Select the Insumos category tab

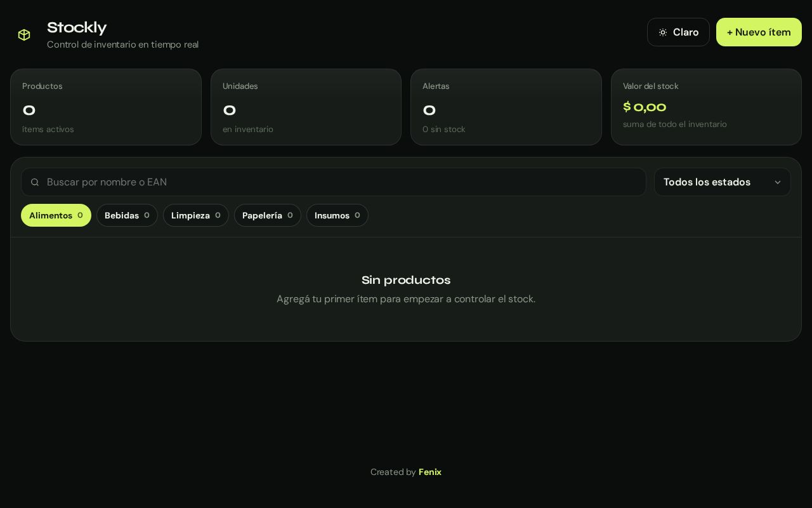337,215
